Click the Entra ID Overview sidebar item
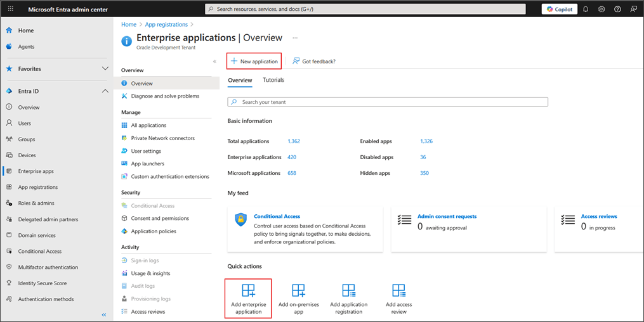644x322 pixels. click(x=29, y=107)
